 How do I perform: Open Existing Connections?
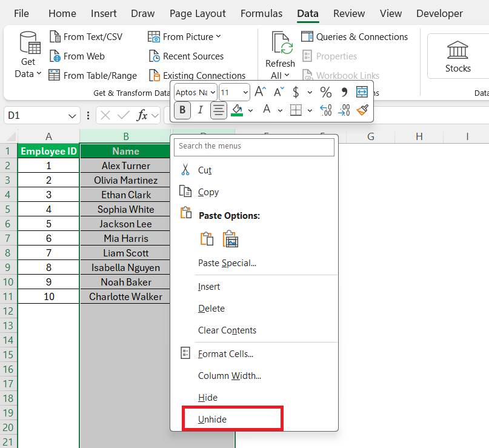coord(197,76)
